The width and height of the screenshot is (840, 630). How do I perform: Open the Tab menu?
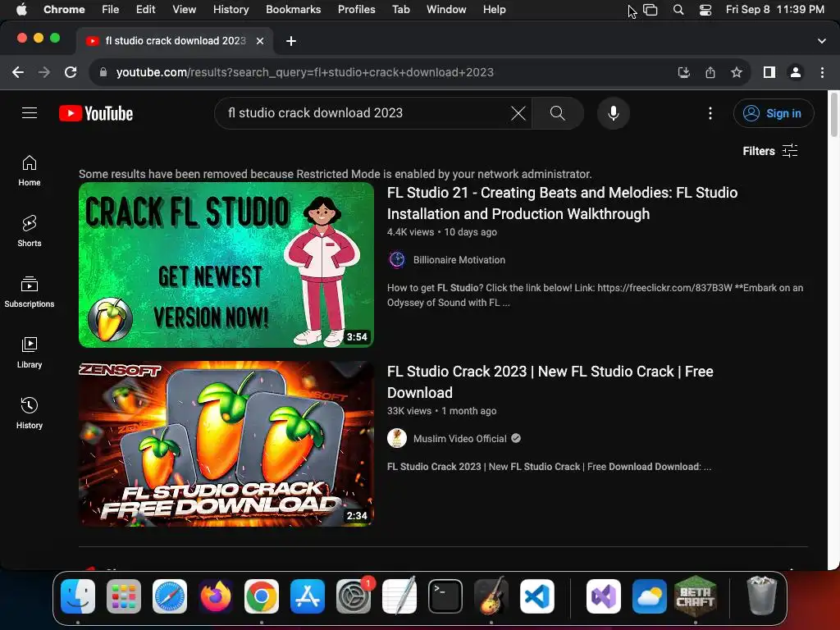[400, 9]
